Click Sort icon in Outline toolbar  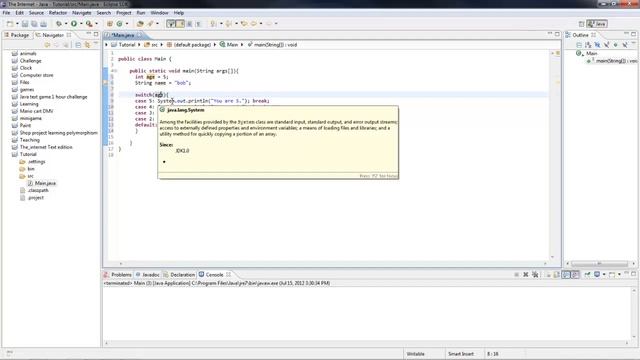[588, 45]
